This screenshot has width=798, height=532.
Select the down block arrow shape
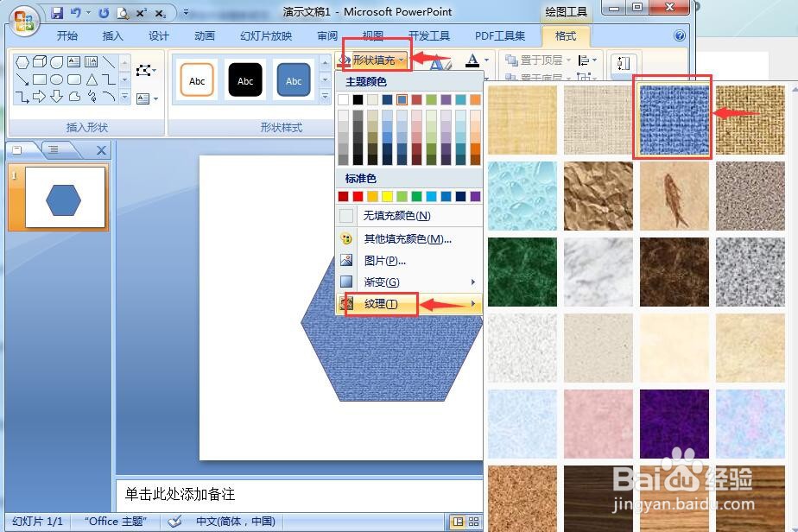(x=57, y=96)
